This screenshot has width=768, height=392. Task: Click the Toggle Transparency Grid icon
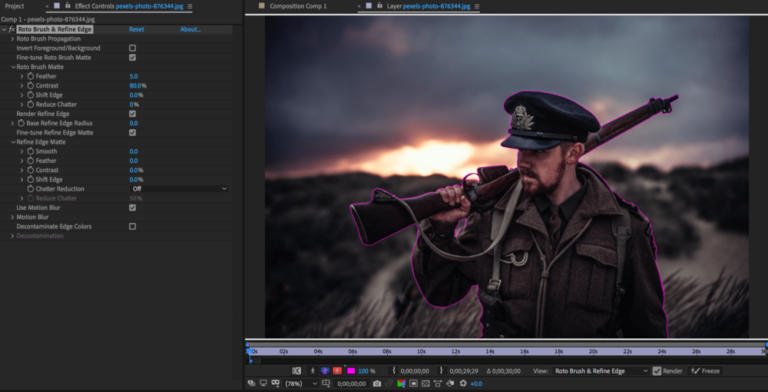tap(426, 384)
